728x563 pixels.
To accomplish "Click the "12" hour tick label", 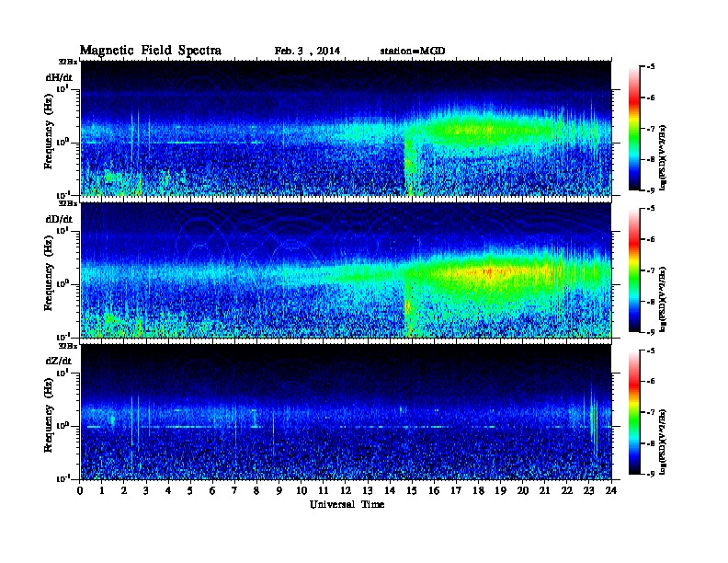I will point(346,491).
